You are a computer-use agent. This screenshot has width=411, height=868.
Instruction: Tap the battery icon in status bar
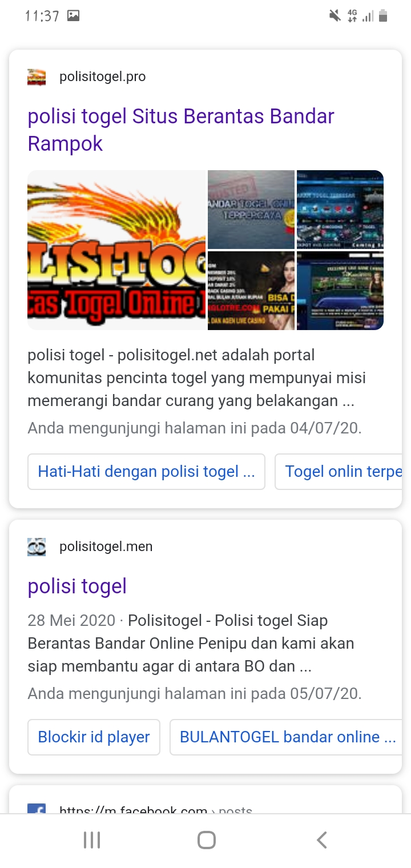(x=384, y=16)
